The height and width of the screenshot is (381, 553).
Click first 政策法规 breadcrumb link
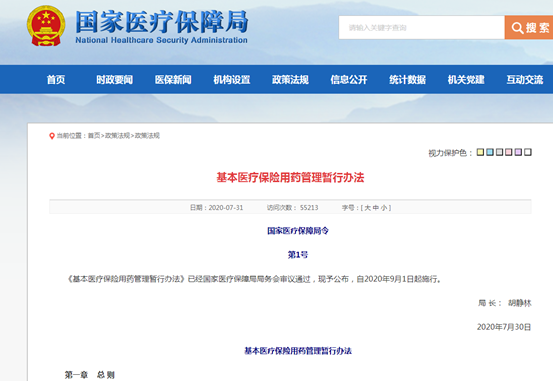[117, 135]
